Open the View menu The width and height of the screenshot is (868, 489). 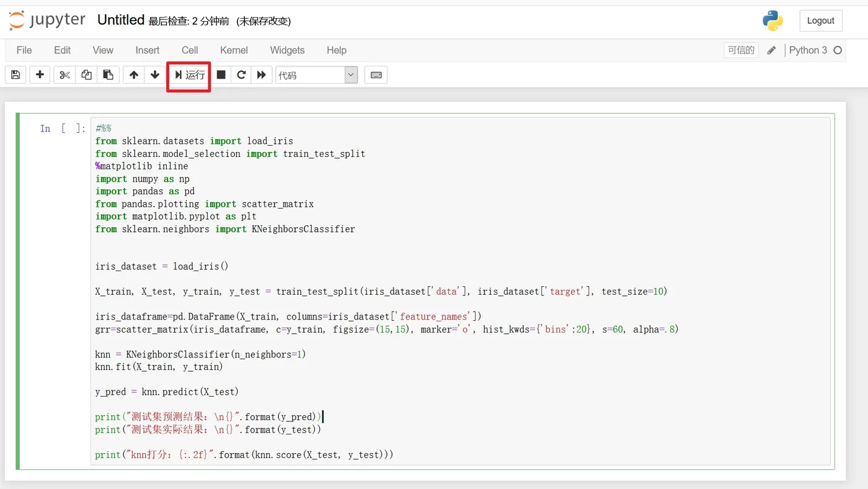point(103,50)
